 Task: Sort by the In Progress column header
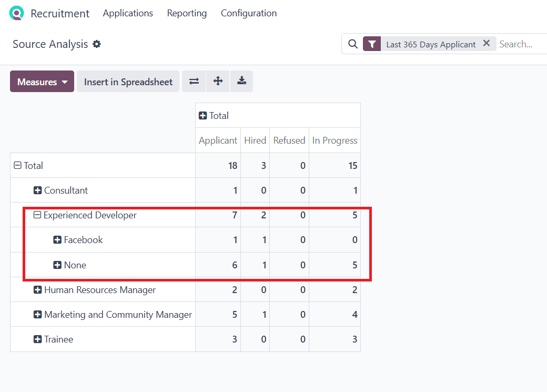335,140
